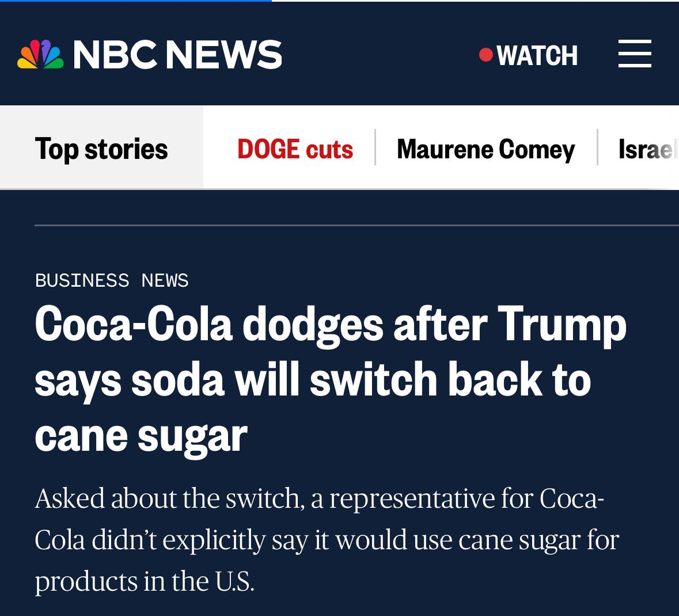Click the article summary about Coca-Cola representative
This screenshot has width=679, height=616.
click(x=326, y=539)
